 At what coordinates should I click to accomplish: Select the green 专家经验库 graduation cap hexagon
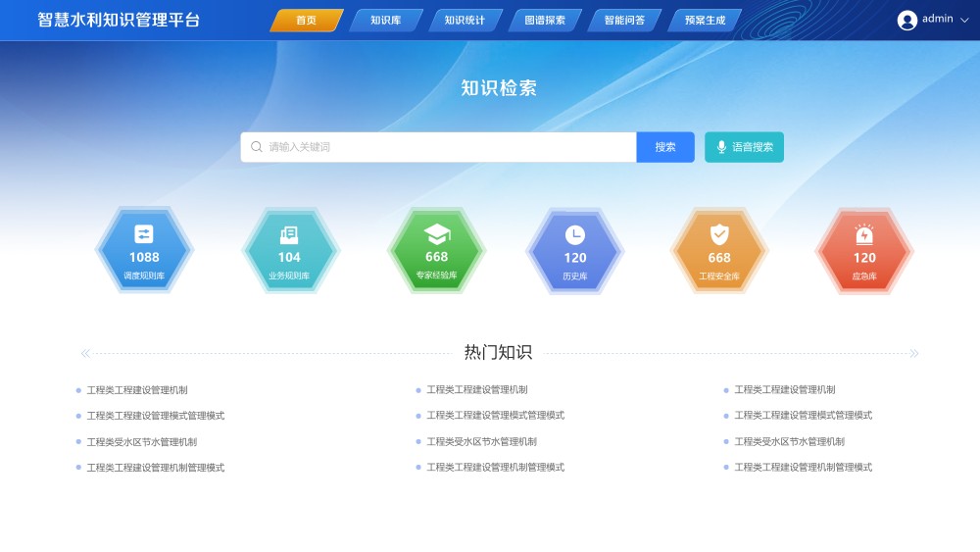[436, 250]
